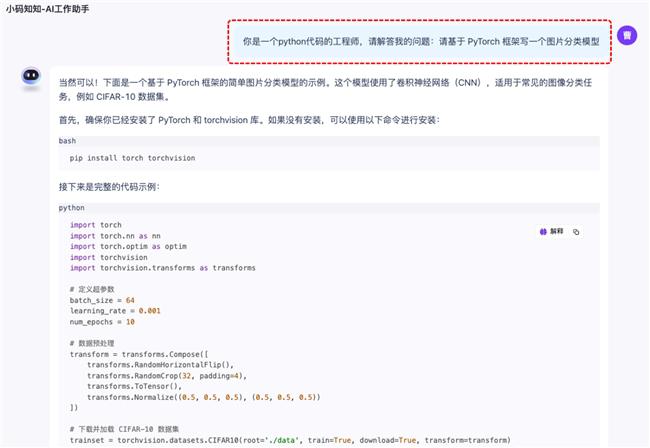Viewport: 650px width, 448px height.
Task: Click the AI assistant robot avatar
Action: click(31, 77)
